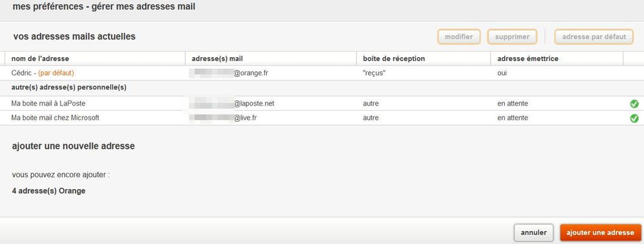Image resolution: width=644 pixels, height=244 pixels.
Task: Select the "Ma boite mail à LaPoste" row
Action: (x=322, y=104)
